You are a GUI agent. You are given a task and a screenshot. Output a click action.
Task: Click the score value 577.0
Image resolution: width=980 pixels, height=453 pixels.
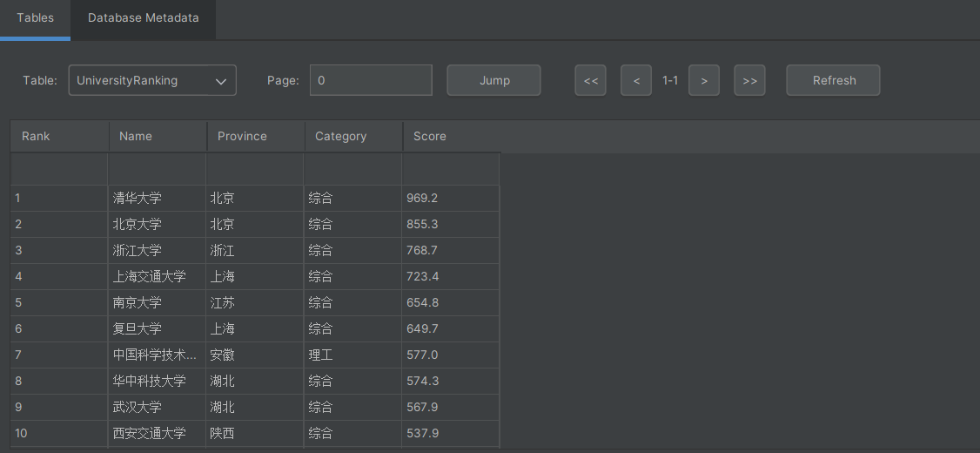point(451,355)
